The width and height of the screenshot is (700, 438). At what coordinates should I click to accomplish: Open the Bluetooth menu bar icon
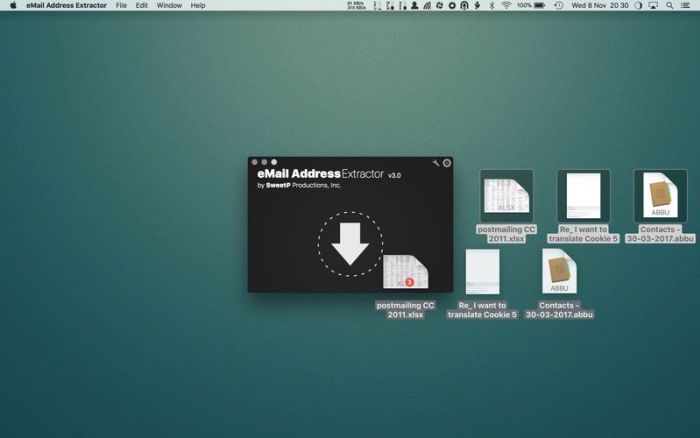(491, 5)
